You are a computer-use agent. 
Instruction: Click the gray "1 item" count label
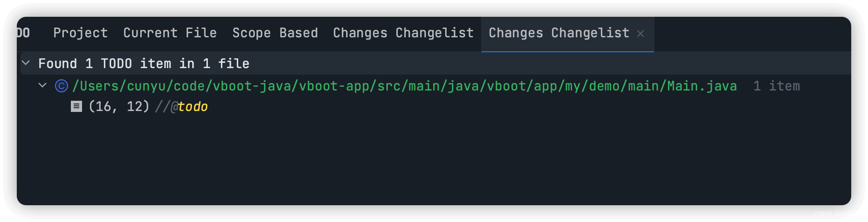tap(776, 86)
